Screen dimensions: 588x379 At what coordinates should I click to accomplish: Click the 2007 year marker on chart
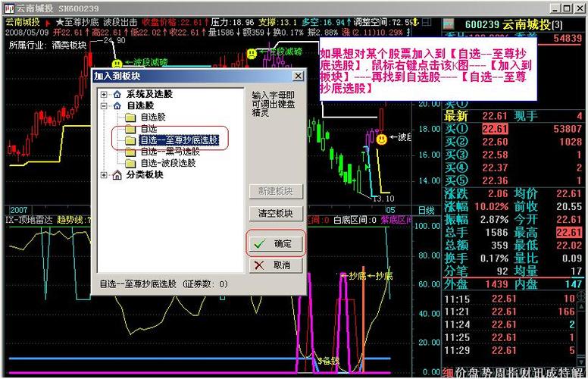[x=19, y=211]
